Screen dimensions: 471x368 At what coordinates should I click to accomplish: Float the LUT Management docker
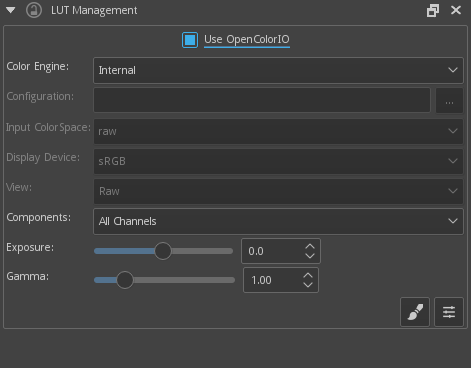(433, 10)
